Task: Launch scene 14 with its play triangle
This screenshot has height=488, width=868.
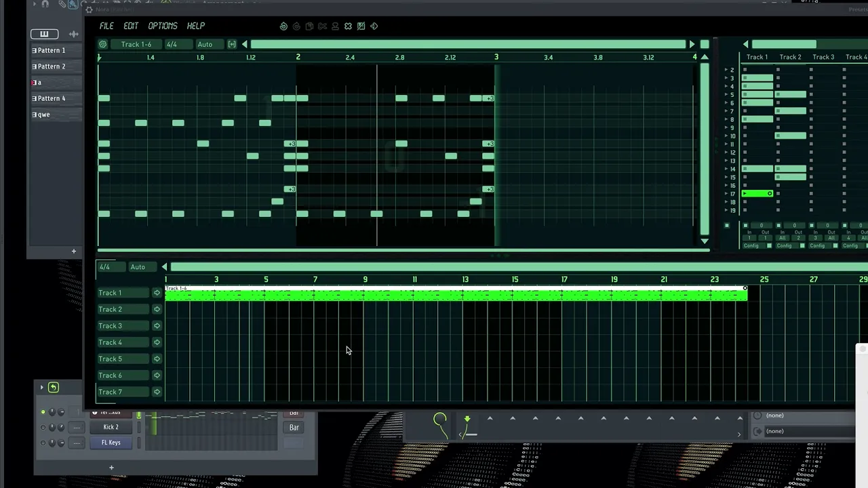Action: pyautogui.click(x=726, y=169)
